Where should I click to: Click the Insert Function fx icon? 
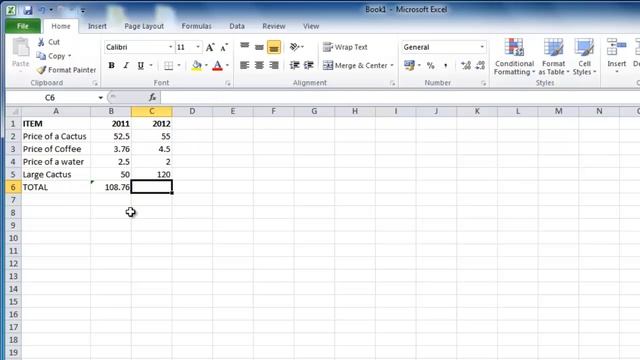coord(152,98)
